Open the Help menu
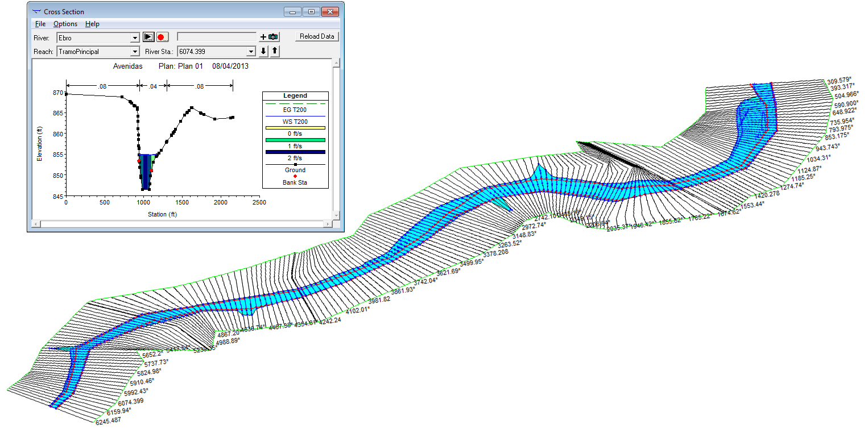868x429 pixels. pyautogui.click(x=92, y=24)
